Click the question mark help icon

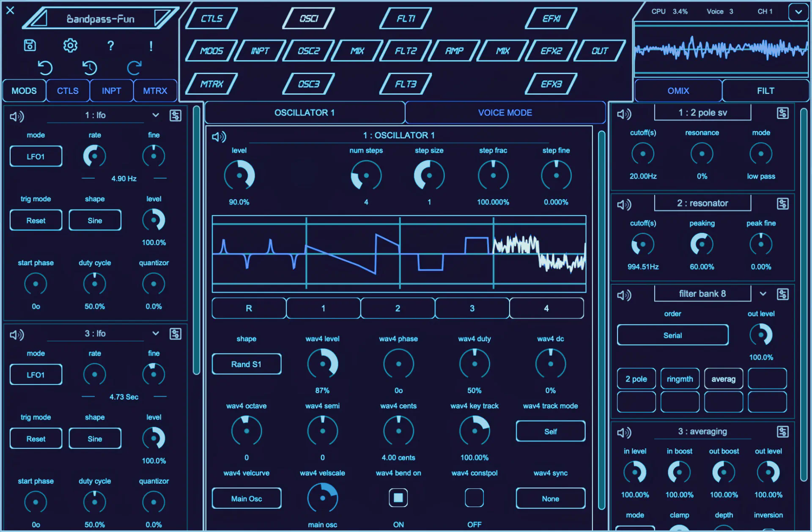pos(110,45)
